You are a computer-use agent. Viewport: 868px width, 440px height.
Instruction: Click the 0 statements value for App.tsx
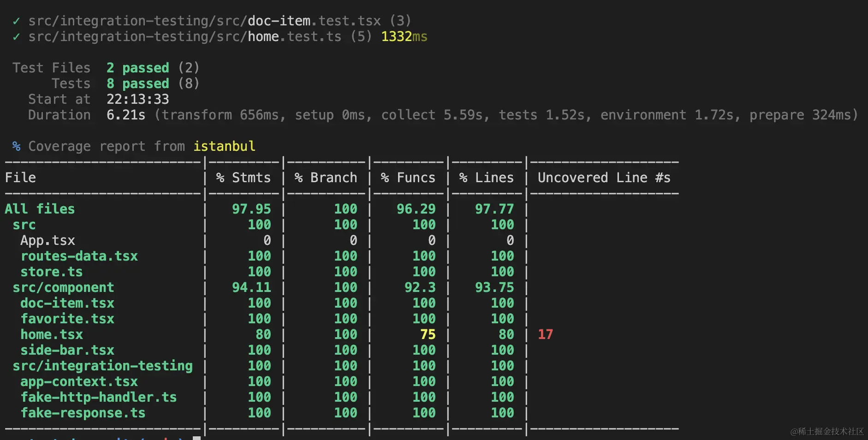(x=267, y=240)
